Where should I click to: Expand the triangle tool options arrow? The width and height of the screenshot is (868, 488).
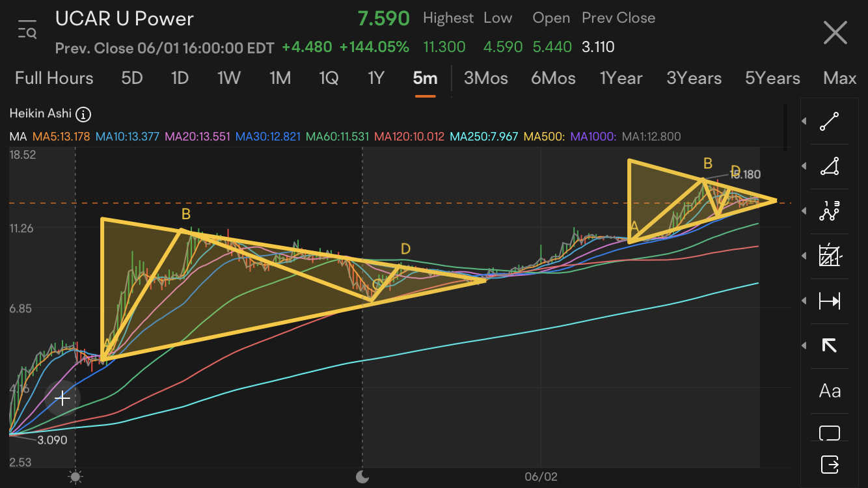click(x=806, y=167)
